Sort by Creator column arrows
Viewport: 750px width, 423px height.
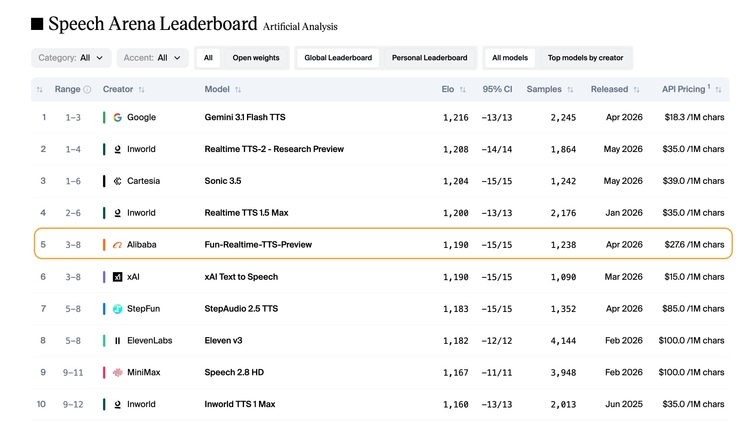pyautogui.click(x=142, y=89)
